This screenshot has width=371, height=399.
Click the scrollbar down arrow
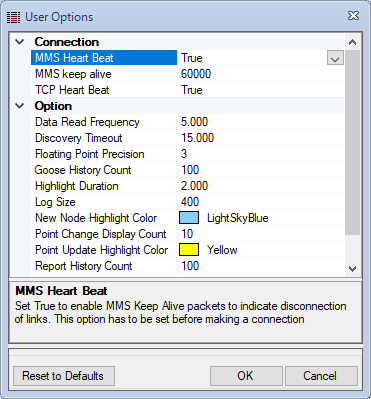click(352, 268)
